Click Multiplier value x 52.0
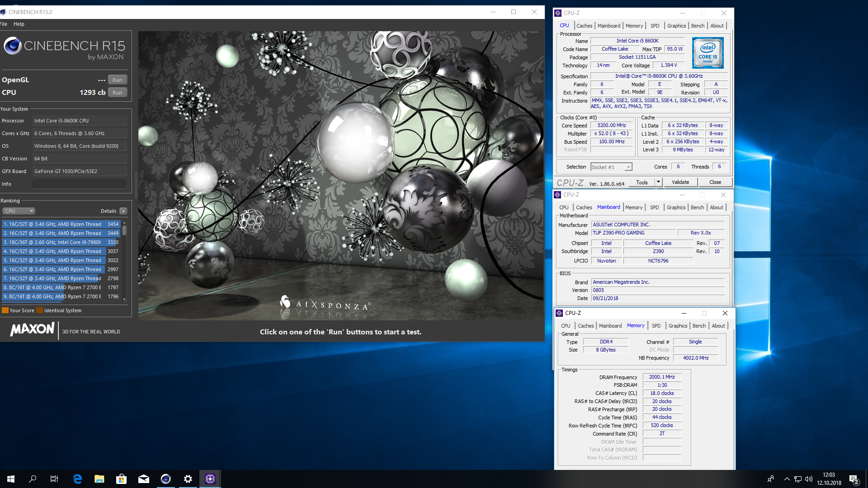 (612, 134)
